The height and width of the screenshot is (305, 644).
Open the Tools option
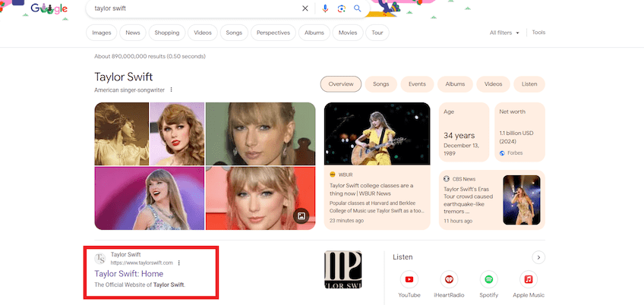538,33
